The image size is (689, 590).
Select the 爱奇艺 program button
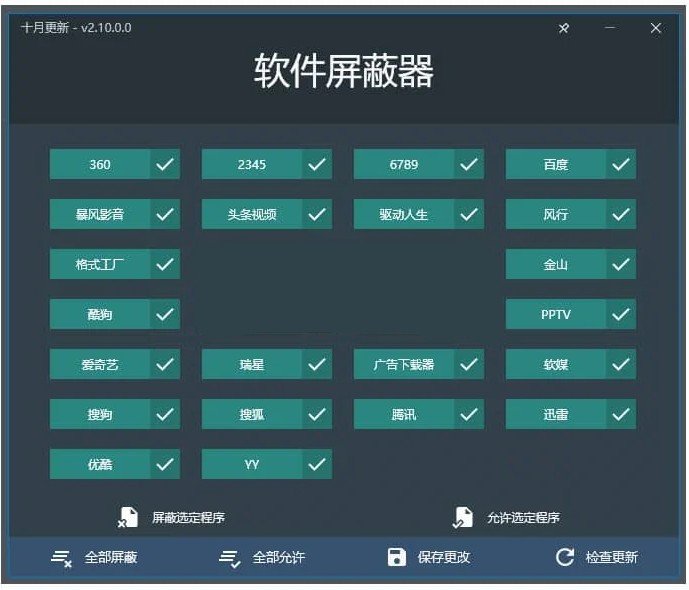pos(100,364)
